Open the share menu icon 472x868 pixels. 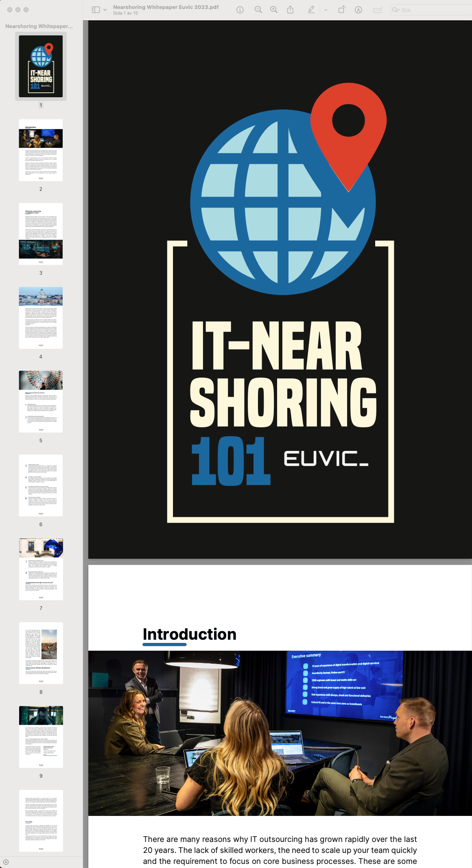(290, 10)
